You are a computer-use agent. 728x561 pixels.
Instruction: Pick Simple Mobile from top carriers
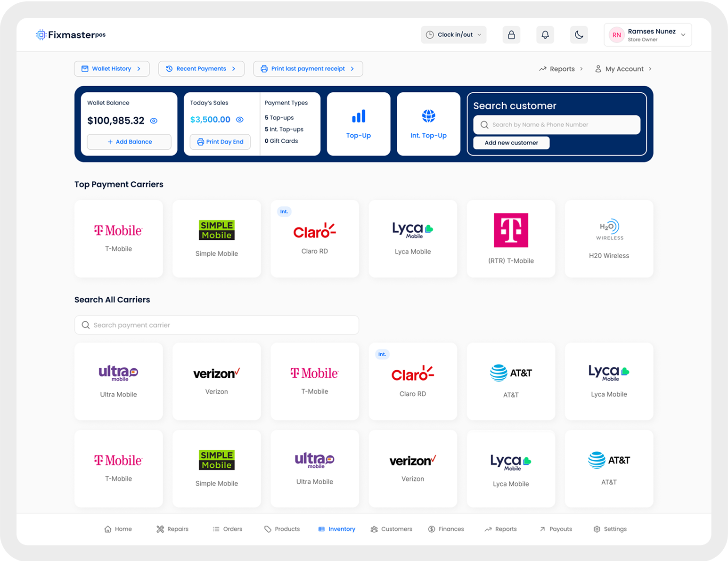(217, 239)
